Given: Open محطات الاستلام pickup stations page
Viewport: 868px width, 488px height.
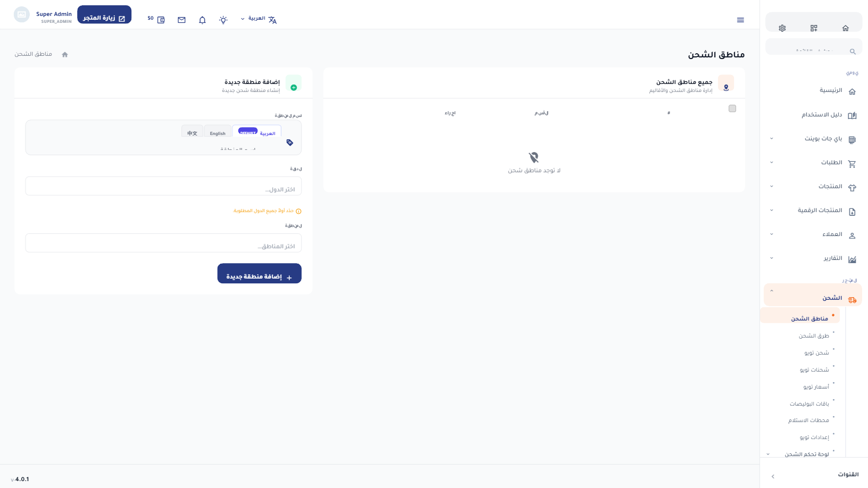Looking at the screenshot, I should click(808, 420).
